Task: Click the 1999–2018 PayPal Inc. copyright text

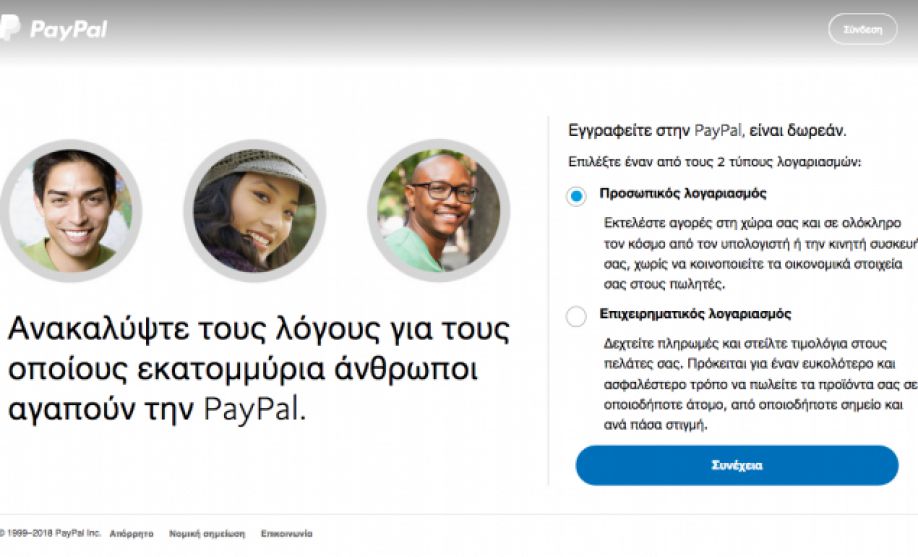Action: [x=50, y=534]
